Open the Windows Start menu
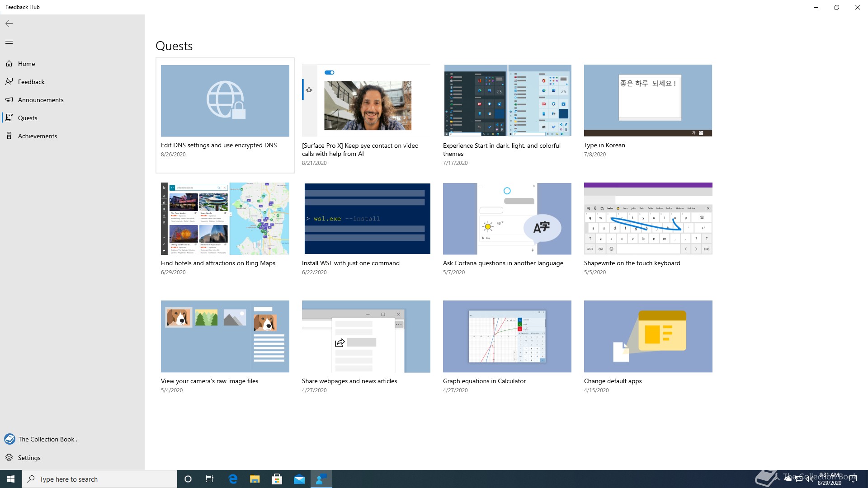This screenshot has height=488, width=868. point(11,479)
